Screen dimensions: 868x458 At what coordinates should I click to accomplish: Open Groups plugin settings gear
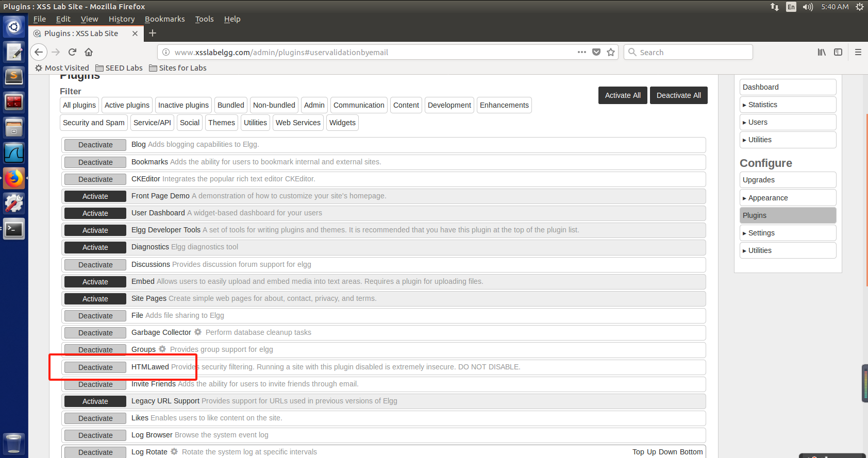pos(162,349)
